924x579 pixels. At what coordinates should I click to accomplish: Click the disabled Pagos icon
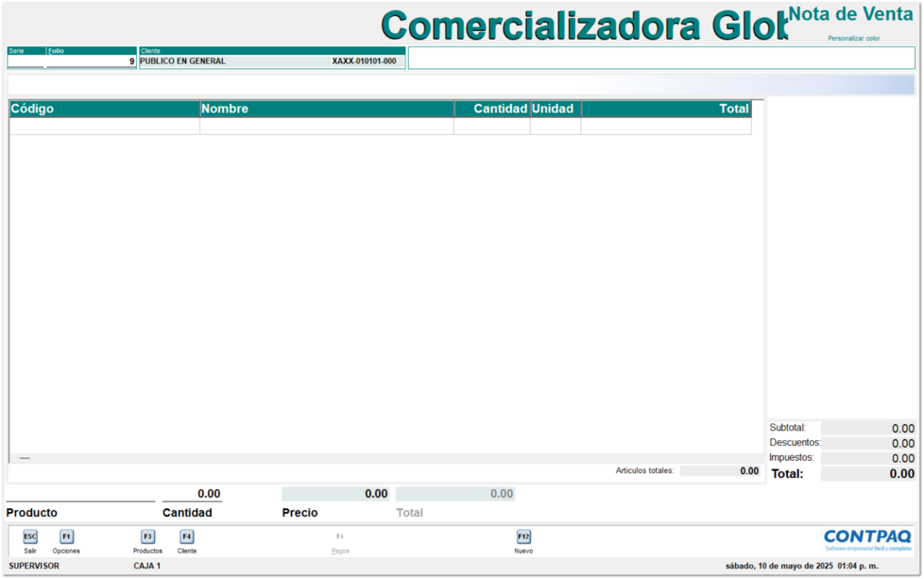pyautogui.click(x=340, y=537)
